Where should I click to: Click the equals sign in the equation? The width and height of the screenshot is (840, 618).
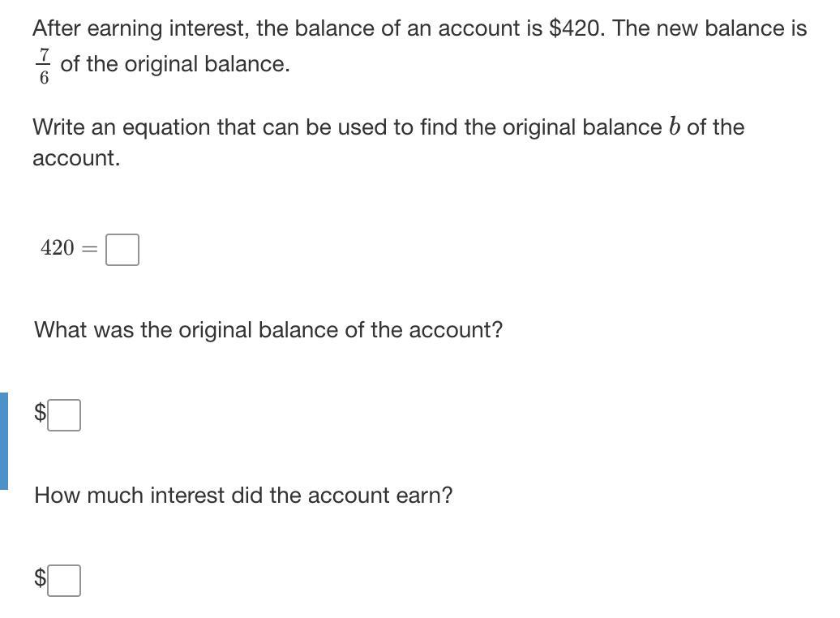(x=90, y=249)
